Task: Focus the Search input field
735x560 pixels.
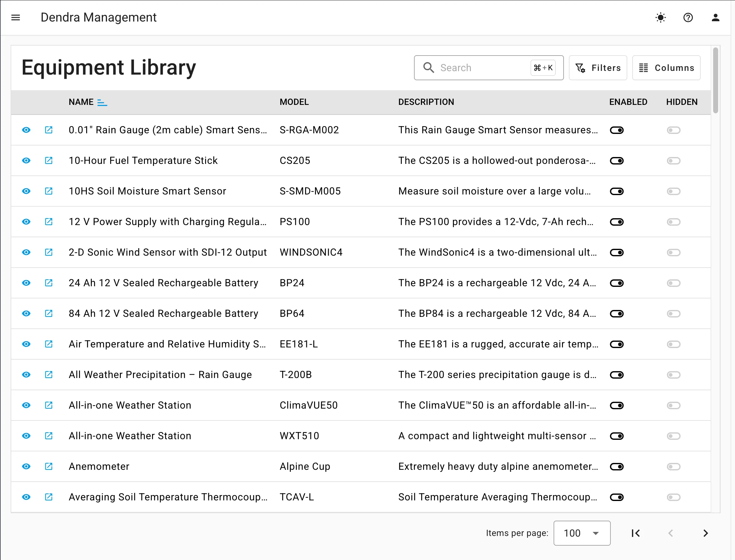Action: pos(489,68)
